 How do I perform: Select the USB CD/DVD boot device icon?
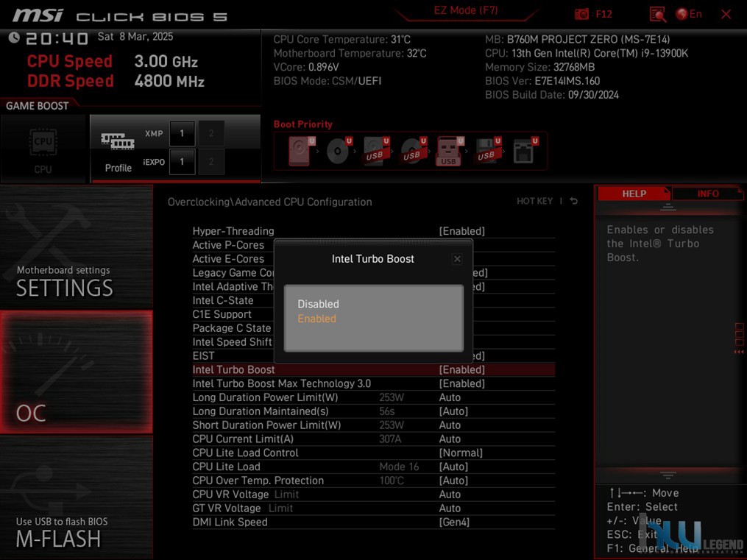coord(413,150)
